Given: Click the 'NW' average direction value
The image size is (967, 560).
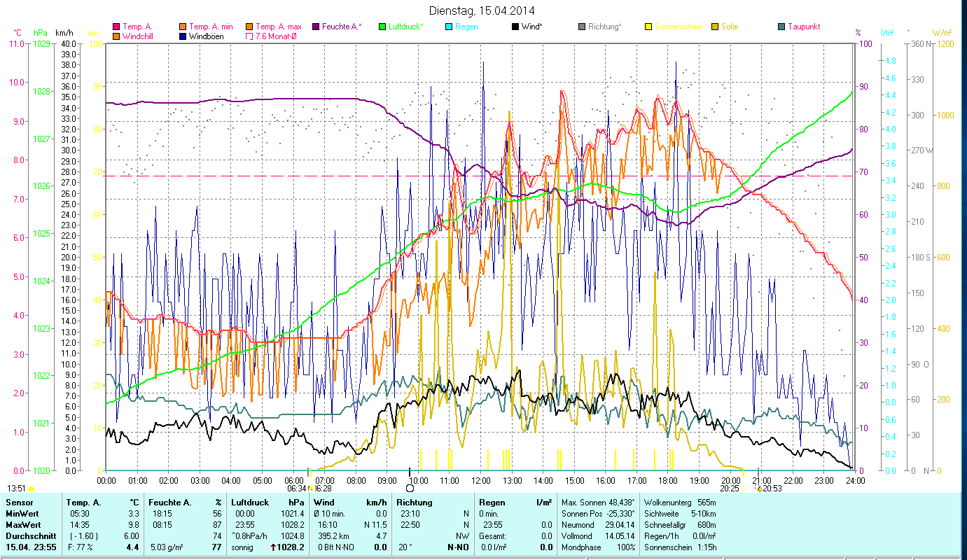Looking at the screenshot, I should (x=462, y=536).
